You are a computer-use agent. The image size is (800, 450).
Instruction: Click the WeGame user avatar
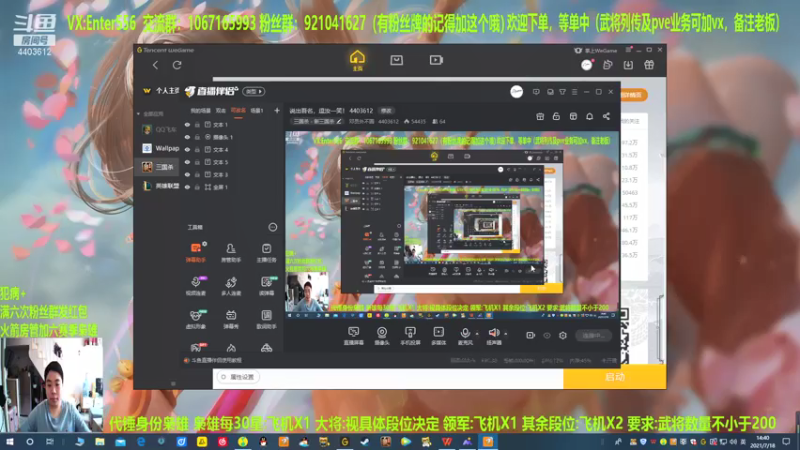[x=586, y=65]
